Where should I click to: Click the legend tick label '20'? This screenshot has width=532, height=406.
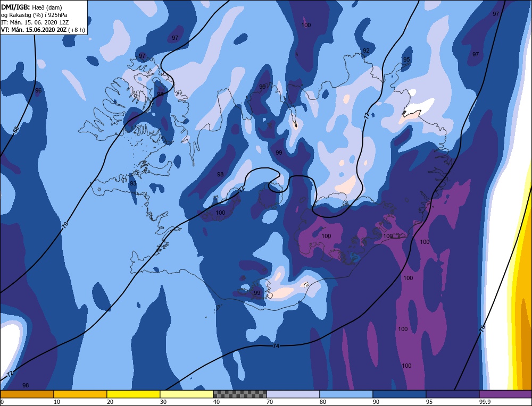[110, 402]
